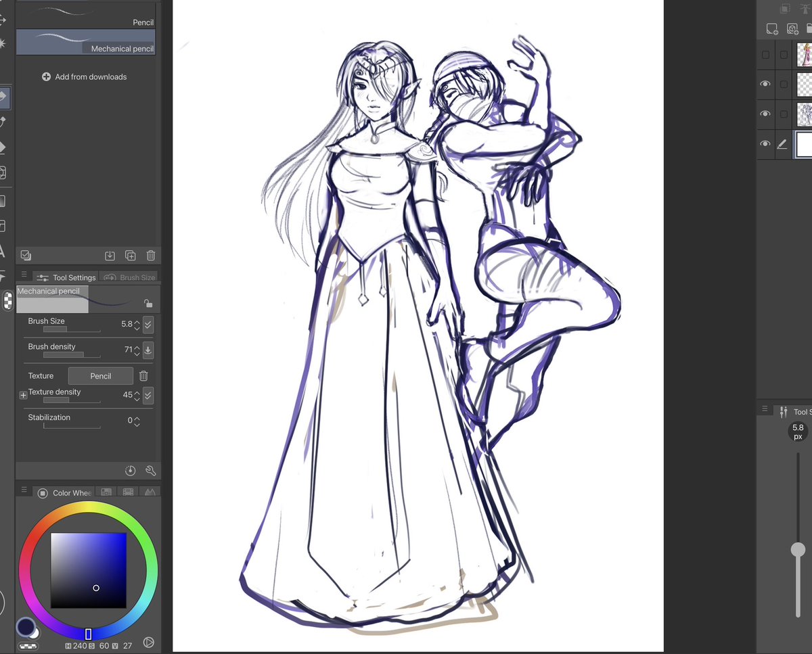Click the color square saturation picker
Screen dimensions: 812x654
coord(89,571)
